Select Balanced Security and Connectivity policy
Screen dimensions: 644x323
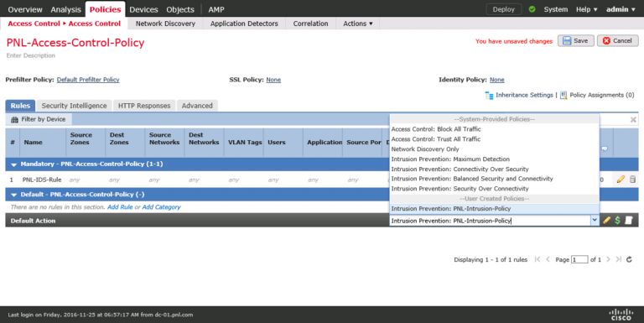click(x=494, y=179)
